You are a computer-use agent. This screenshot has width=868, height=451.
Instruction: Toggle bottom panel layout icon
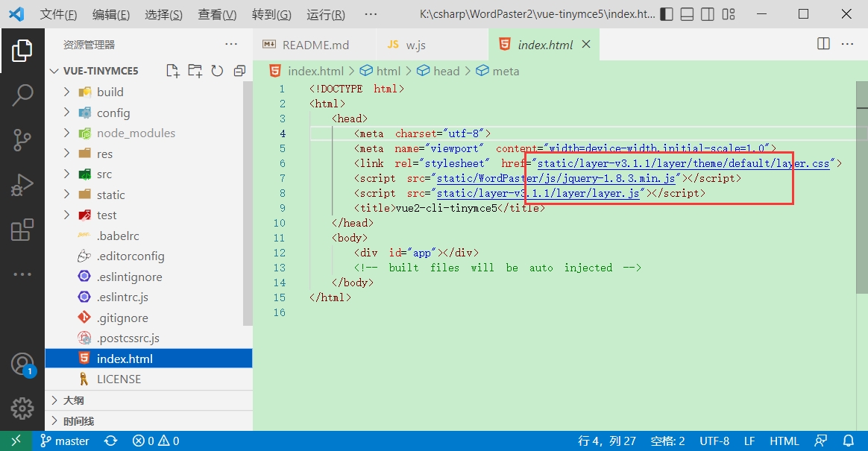pos(687,14)
